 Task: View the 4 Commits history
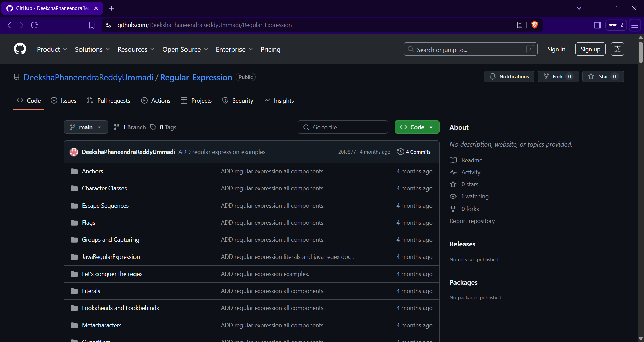(x=414, y=152)
